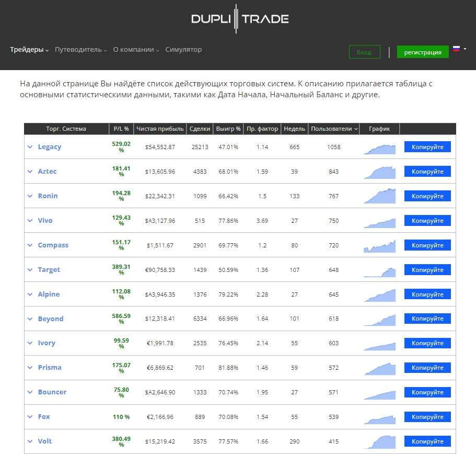Click the Вход login button

[x=364, y=52]
